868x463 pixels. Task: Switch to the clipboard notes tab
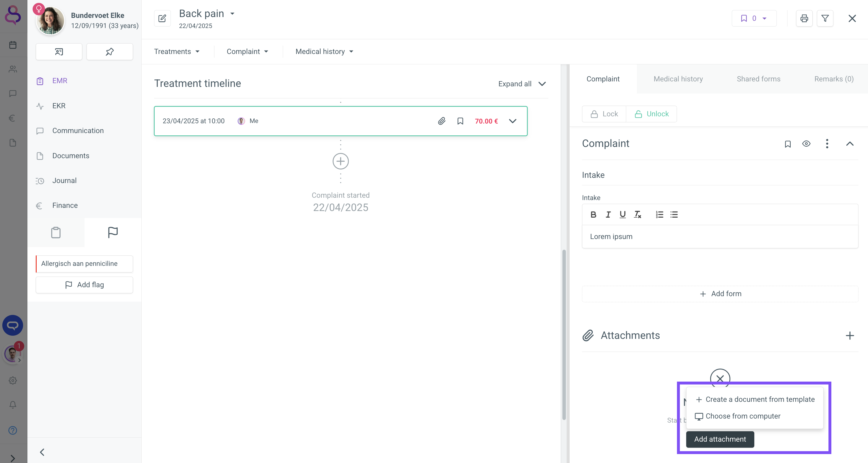coord(56,233)
